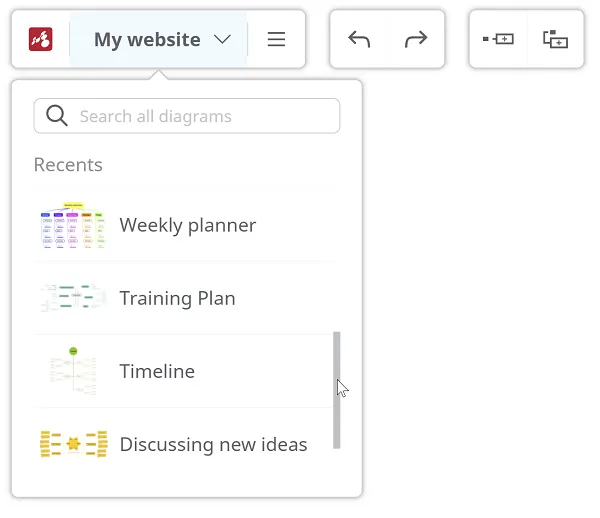
Task: Open the hamburger menu icon
Action: (x=277, y=40)
